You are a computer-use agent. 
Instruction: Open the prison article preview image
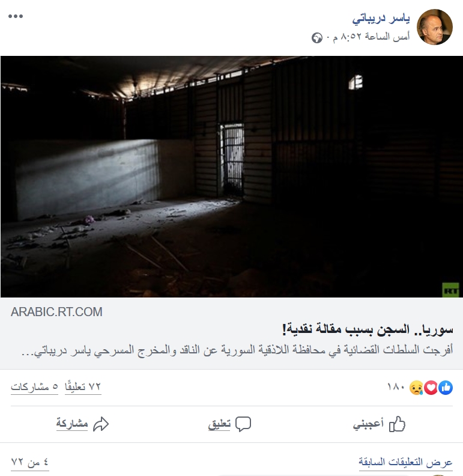click(x=232, y=176)
